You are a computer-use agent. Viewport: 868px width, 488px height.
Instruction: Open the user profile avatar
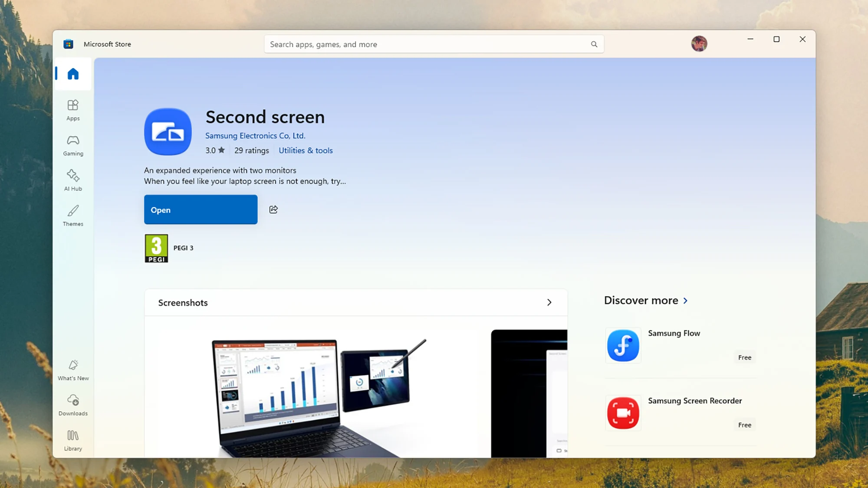click(x=699, y=44)
